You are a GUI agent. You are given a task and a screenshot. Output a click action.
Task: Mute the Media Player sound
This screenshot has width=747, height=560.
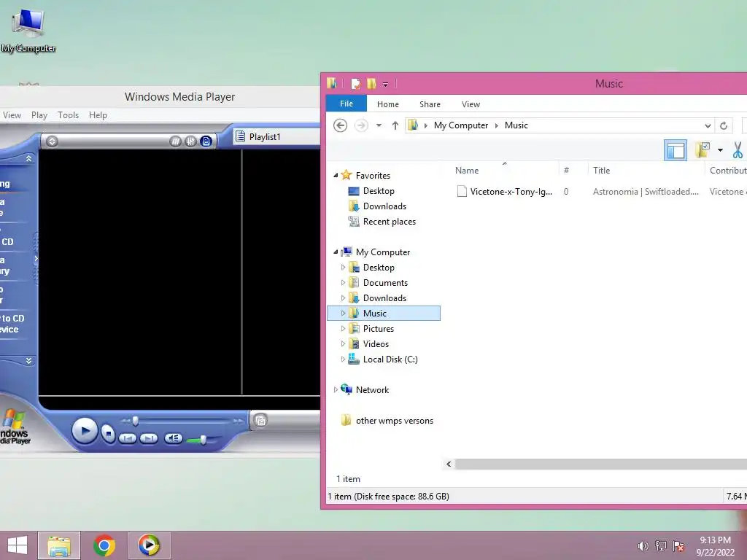click(x=174, y=438)
